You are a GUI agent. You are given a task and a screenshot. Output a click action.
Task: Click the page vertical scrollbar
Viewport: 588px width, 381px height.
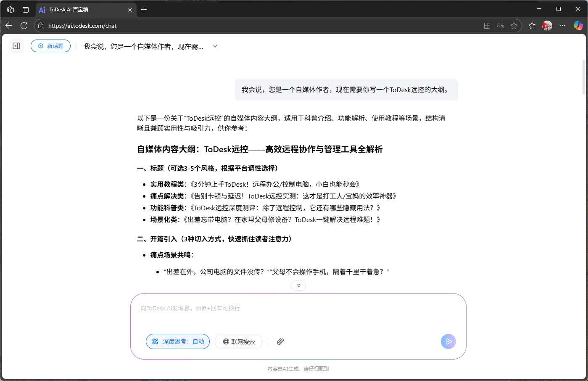click(584, 78)
